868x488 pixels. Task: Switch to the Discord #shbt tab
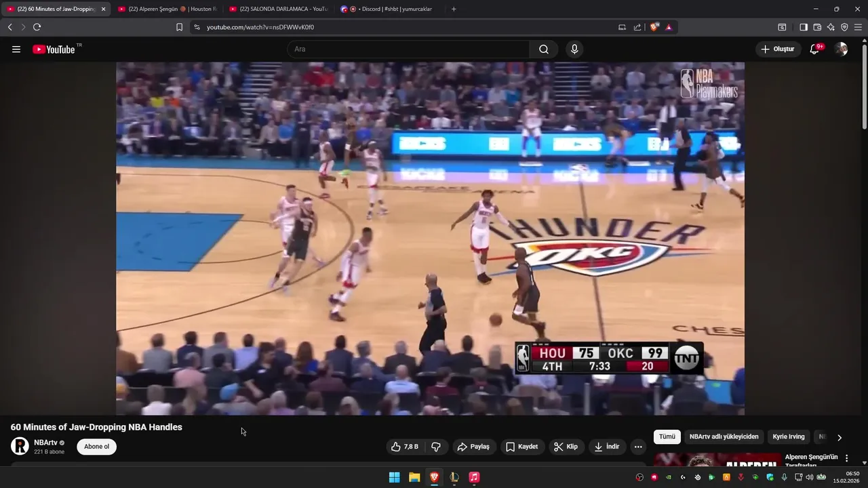pyautogui.click(x=390, y=9)
